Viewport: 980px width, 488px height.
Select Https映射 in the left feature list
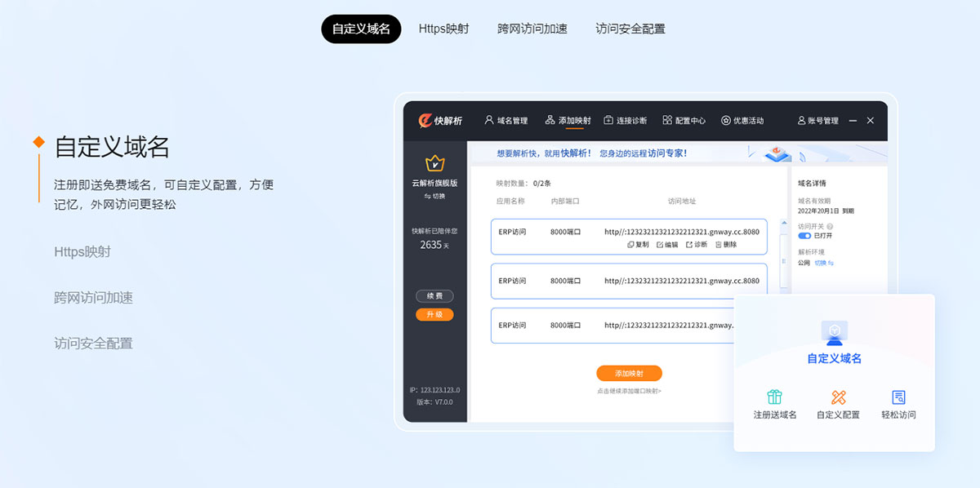point(82,251)
